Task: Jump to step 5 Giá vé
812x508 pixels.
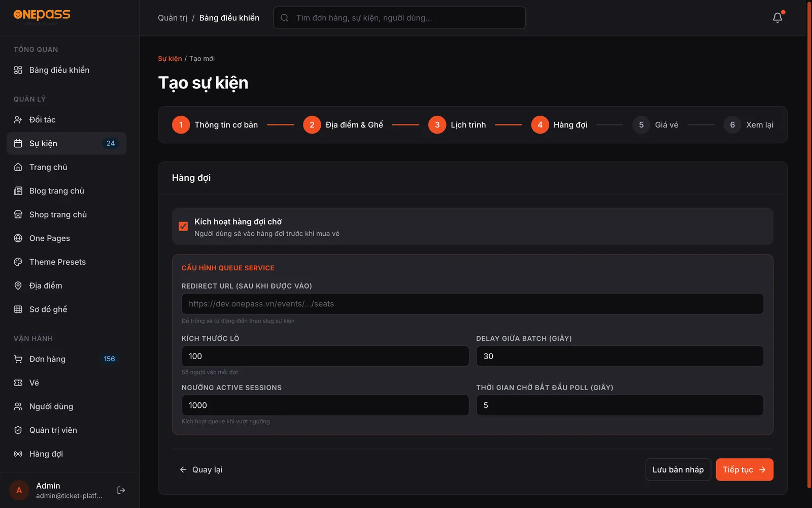Action: [x=655, y=125]
